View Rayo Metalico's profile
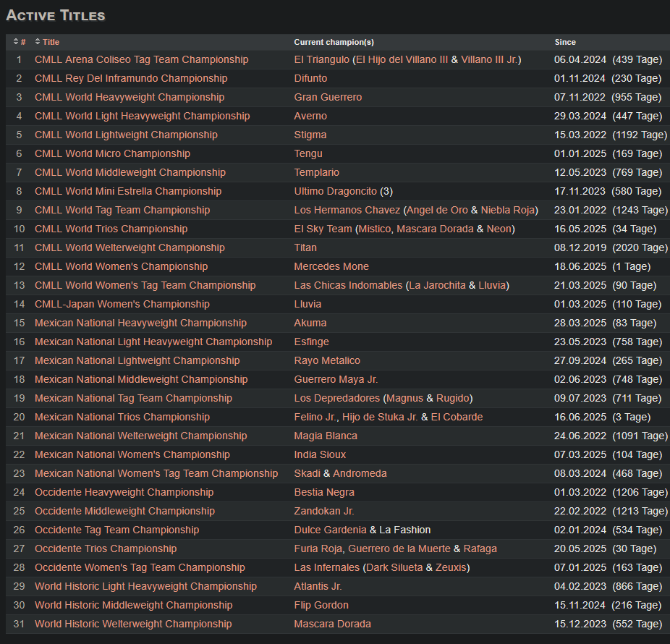670x644 pixels. click(327, 360)
